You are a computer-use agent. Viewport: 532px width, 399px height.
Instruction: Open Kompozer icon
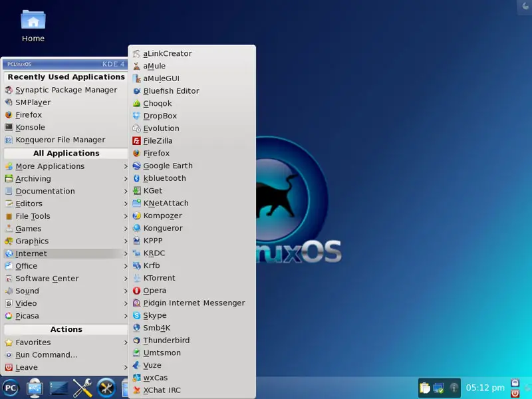136,215
